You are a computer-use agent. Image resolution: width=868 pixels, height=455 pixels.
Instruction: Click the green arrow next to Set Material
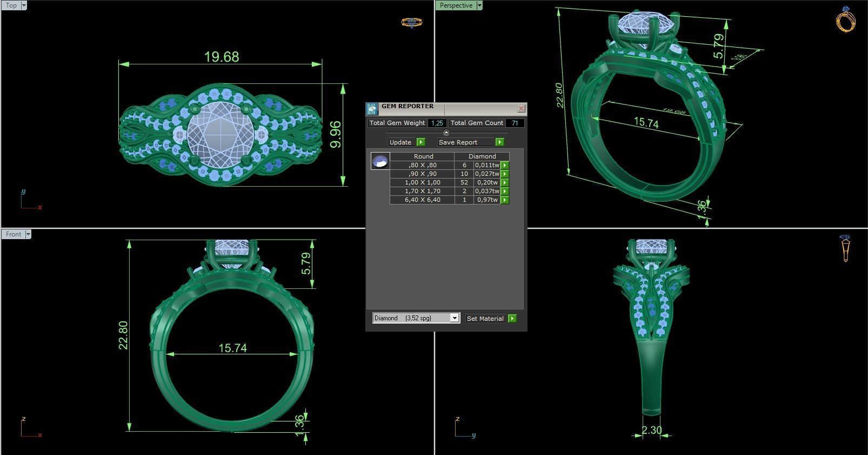(x=512, y=318)
